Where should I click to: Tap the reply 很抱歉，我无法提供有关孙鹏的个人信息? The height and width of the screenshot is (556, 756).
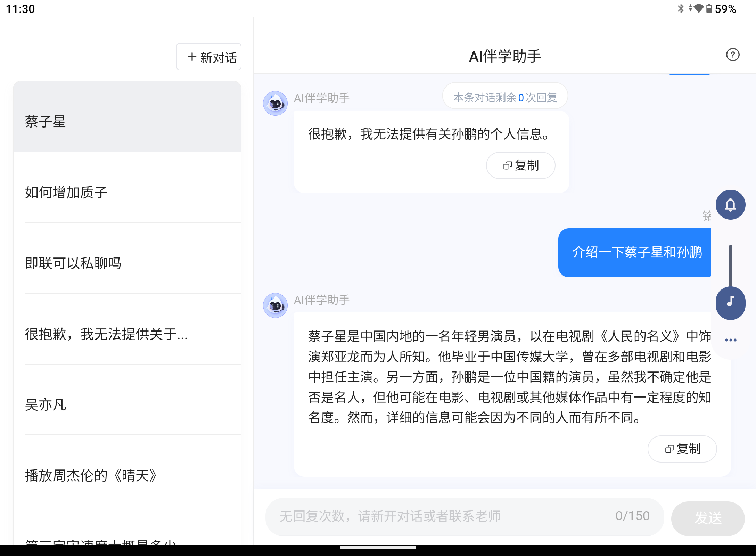429,134
